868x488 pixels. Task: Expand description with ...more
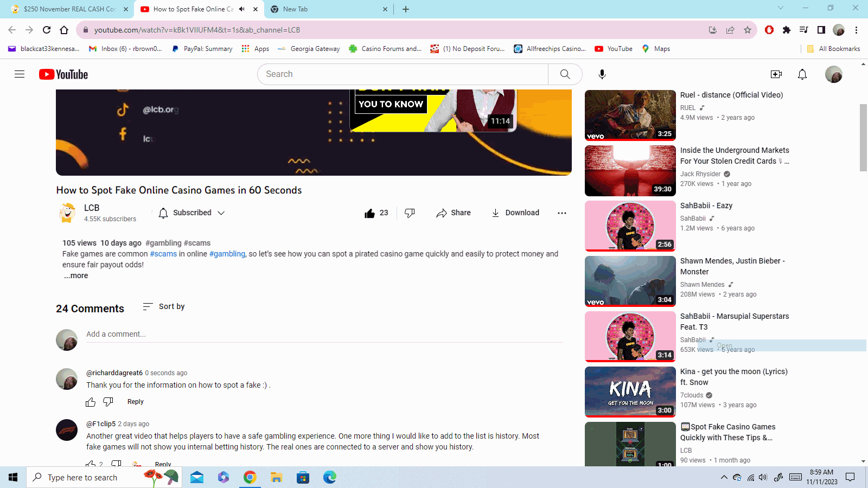click(x=76, y=275)
